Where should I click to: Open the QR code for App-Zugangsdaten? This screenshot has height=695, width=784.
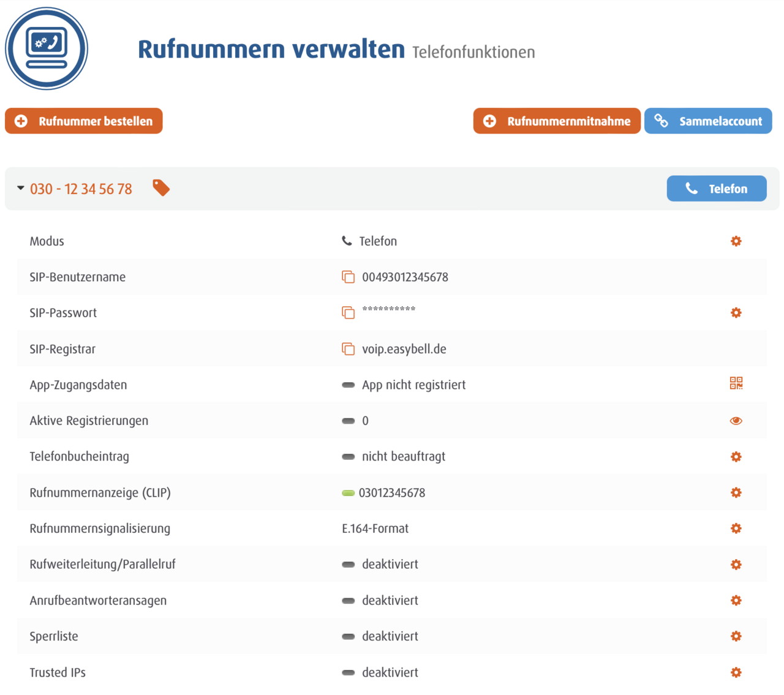(x=736, y=384)
